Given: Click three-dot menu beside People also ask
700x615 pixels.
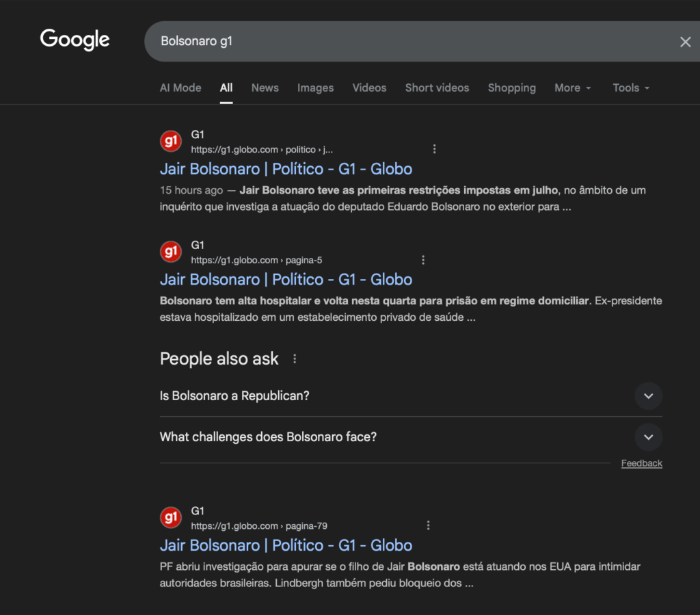Looking at the screenshot, I should pyautogui.click(x=295, y=358).
